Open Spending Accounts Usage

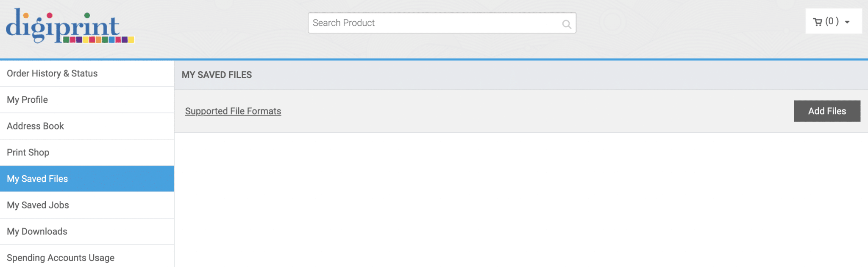(x=87, y=257)
